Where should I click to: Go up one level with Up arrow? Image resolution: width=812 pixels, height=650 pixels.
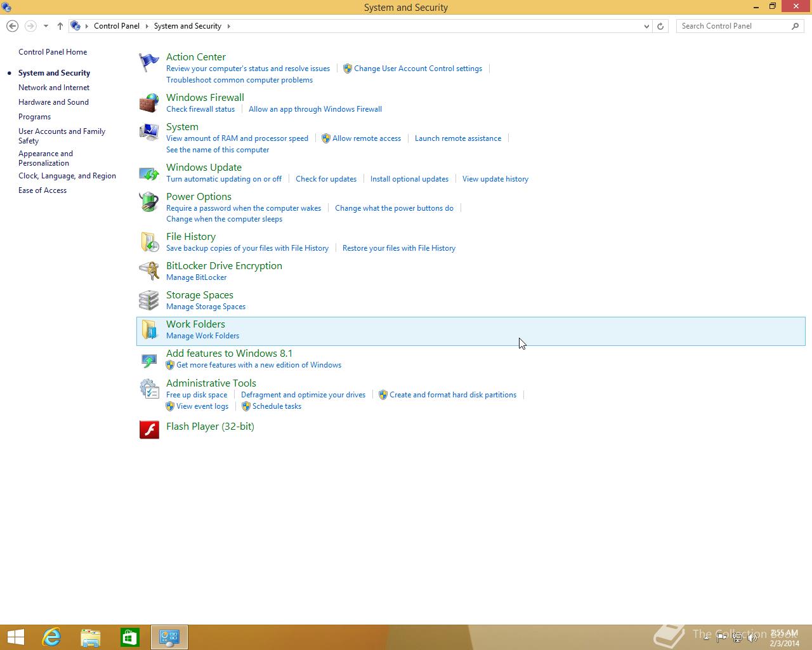60,26
